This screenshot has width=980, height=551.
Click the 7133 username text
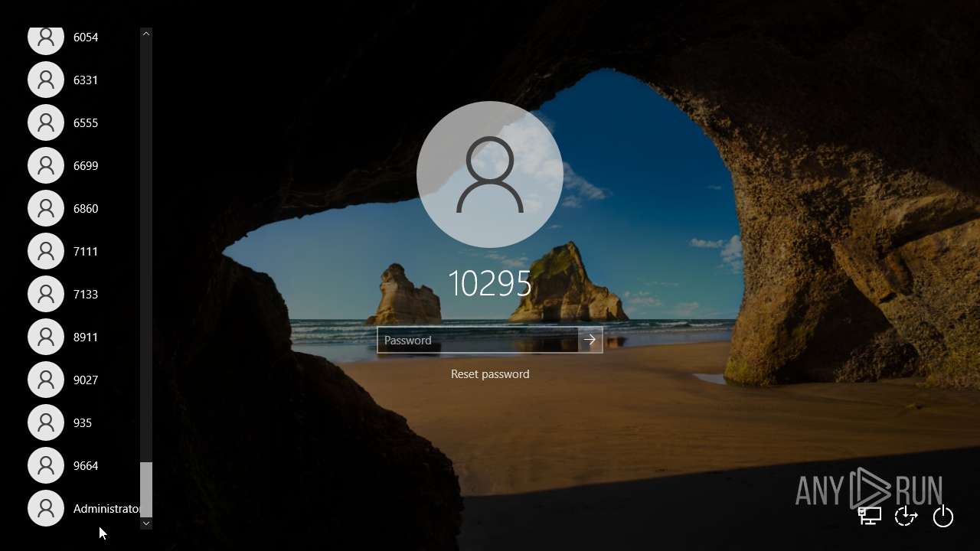(86, 294)
